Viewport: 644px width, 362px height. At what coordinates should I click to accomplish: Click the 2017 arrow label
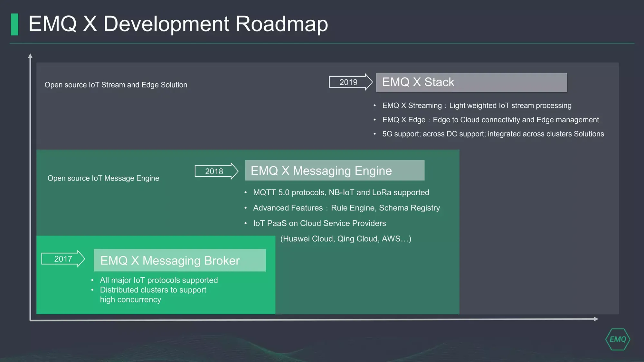pyautogui.click(x=63, y=259)
